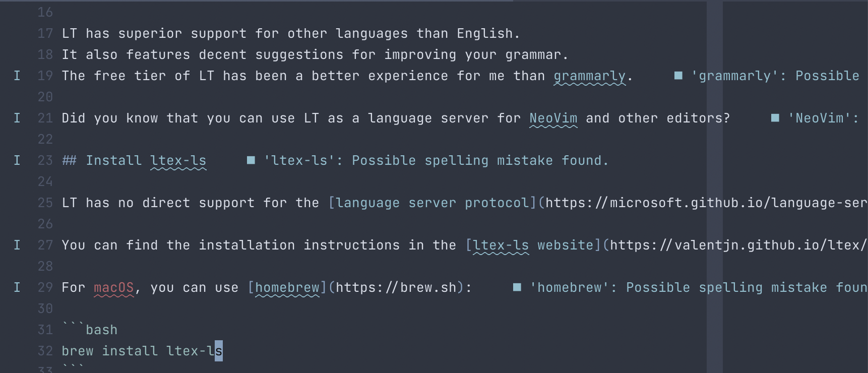
Task: Click the word 'suggestions' on line 18
Action: [299, 55]
